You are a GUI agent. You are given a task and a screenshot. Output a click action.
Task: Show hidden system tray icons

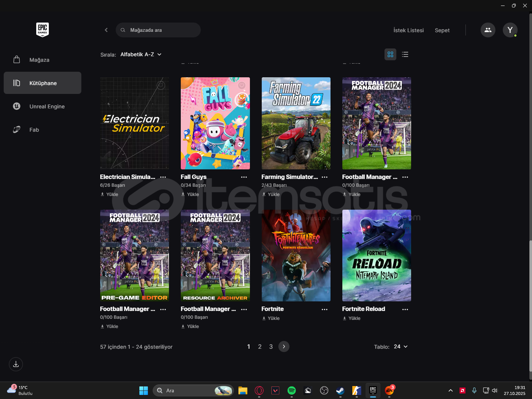click(x=450, y=390)
